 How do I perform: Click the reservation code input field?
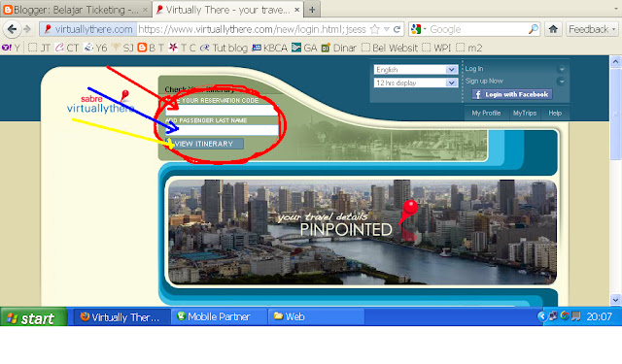pos(222,110)
